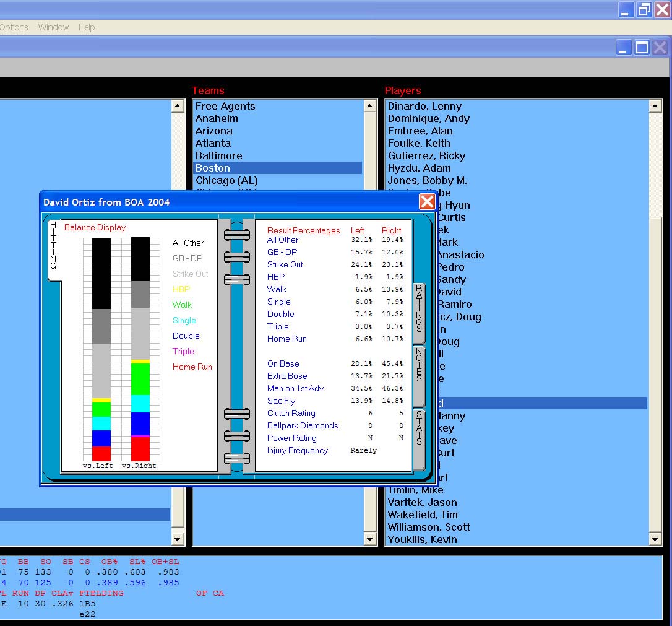Click the Walk legend label
Viewport: 672px width, 626px height.
click(x=182, y=305)
